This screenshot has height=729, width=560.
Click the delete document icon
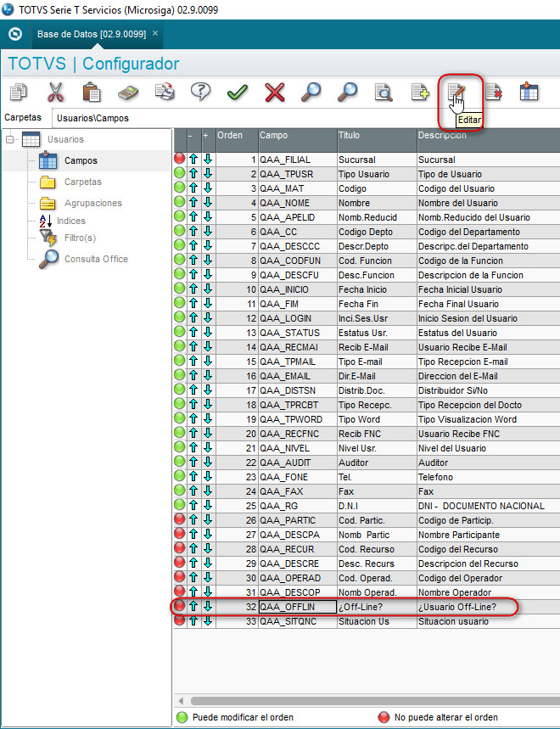pos(493,92)
